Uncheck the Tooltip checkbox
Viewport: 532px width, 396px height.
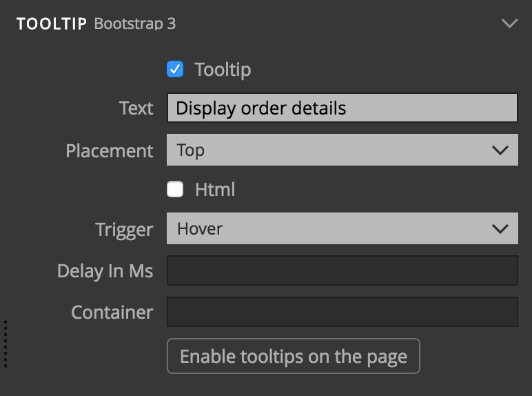pyautogui.click(x=175, y=69)
